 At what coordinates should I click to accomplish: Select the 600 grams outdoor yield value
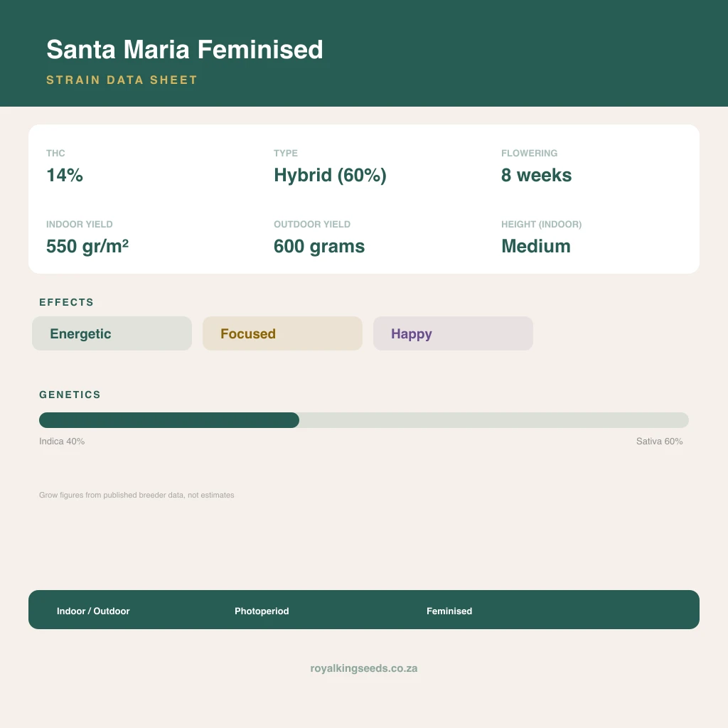point(319,247)
